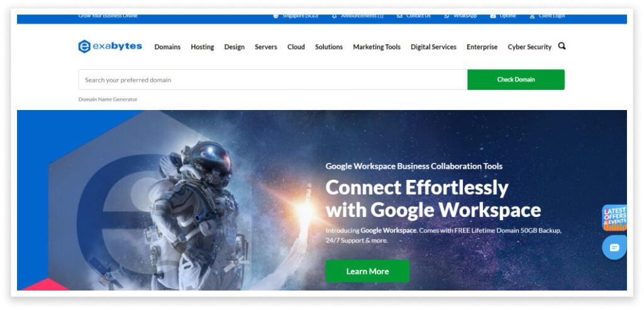The height and width of the screenshot is (310, 644).
Task: Focus the preferred domain search field
Action: 273,80
